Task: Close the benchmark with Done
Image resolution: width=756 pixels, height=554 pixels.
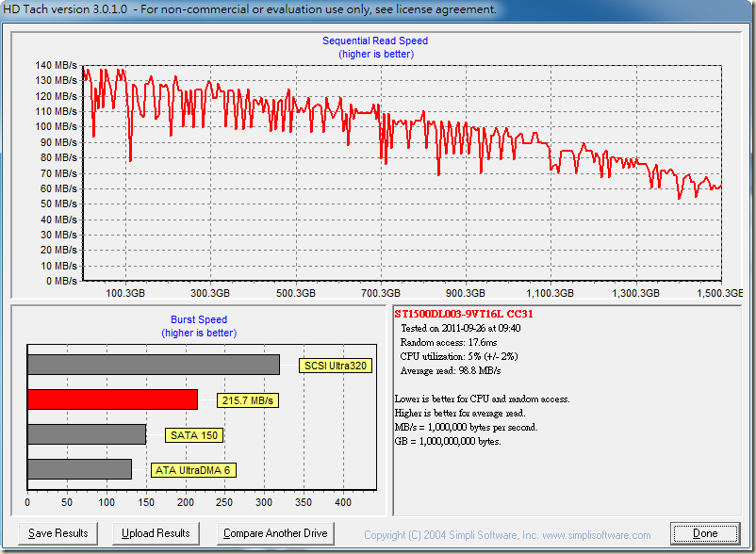Action: tap(704, 533)
